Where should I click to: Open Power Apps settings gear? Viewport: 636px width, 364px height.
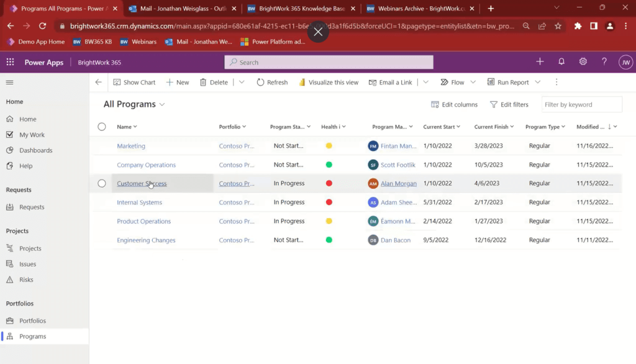[x=583, y=61]
